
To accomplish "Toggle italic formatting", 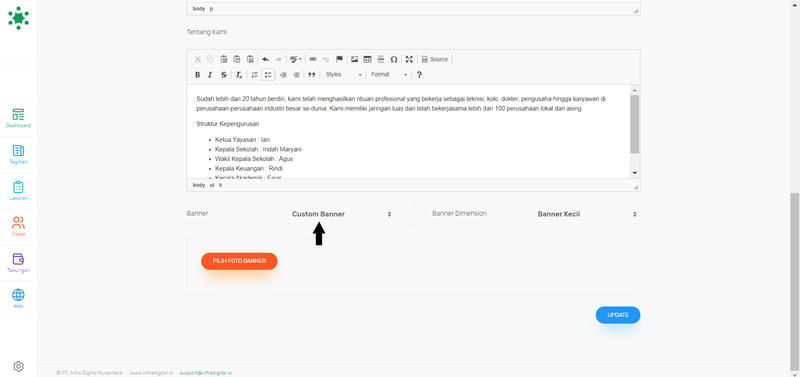I will pyautogui.click(x=210, y=74).
